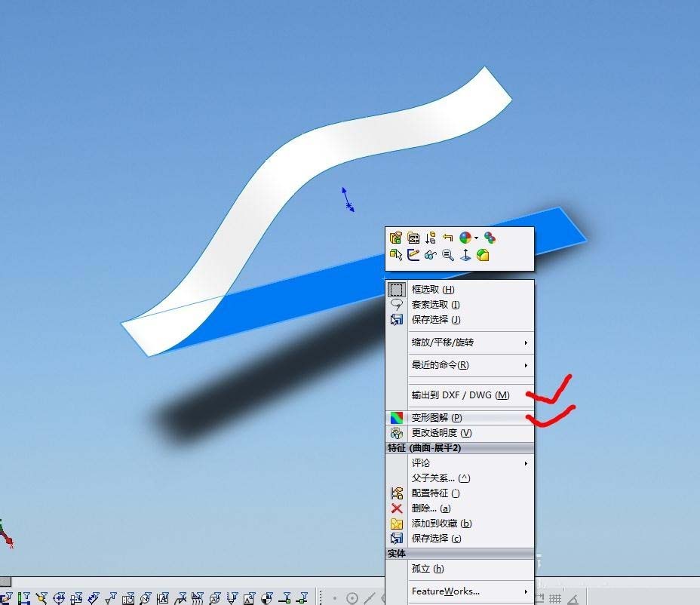Image resolution: width=700 pixels, height=605 pixels.
Task: Click the magnifier zoom-to-selection icon
Action: point(448,255)
